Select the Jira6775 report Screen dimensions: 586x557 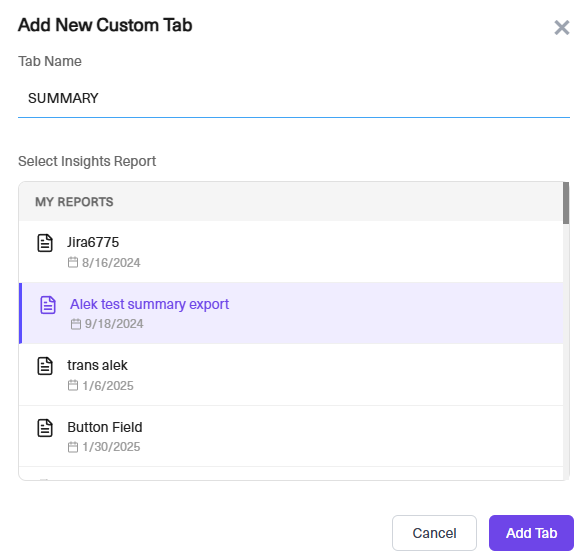(x=291, y=252)
